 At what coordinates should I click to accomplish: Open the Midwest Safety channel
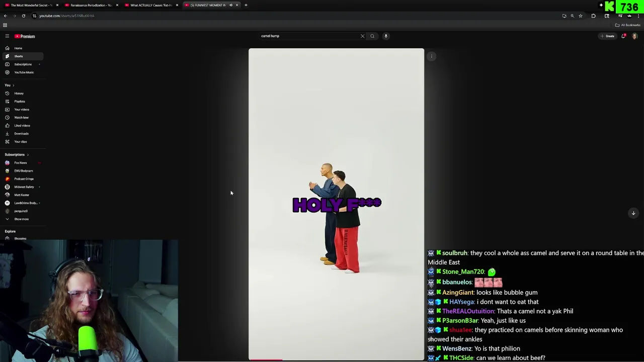click(22, 187)
